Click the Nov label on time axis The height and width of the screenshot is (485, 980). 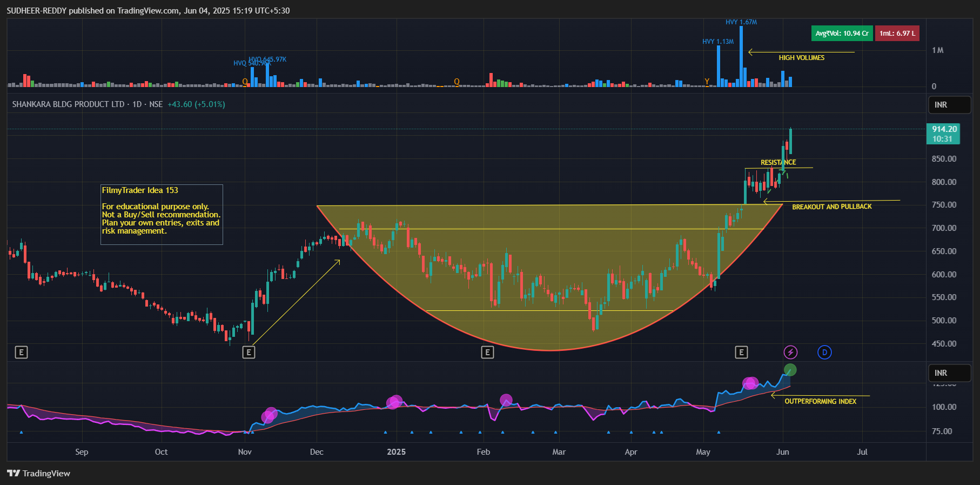pos(245,452)
